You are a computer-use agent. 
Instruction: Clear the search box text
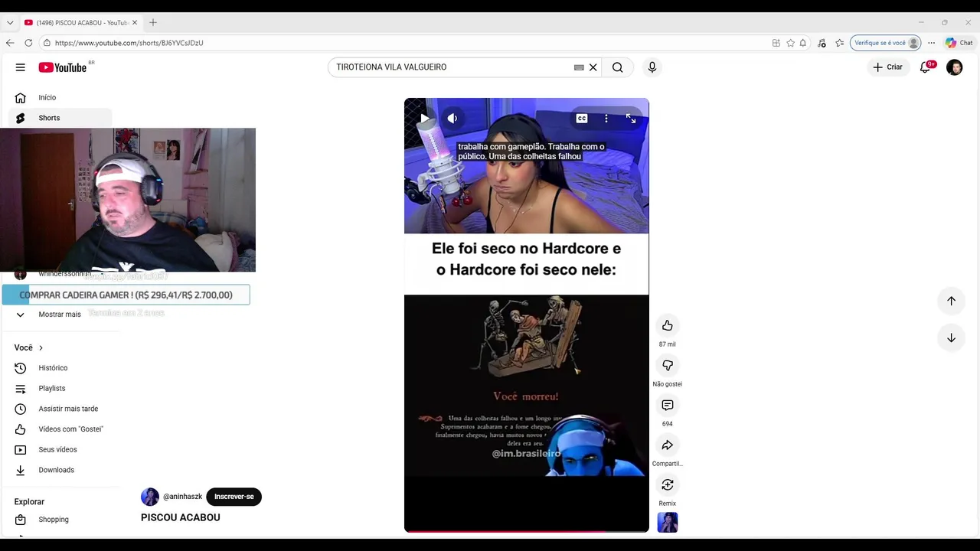593,67
